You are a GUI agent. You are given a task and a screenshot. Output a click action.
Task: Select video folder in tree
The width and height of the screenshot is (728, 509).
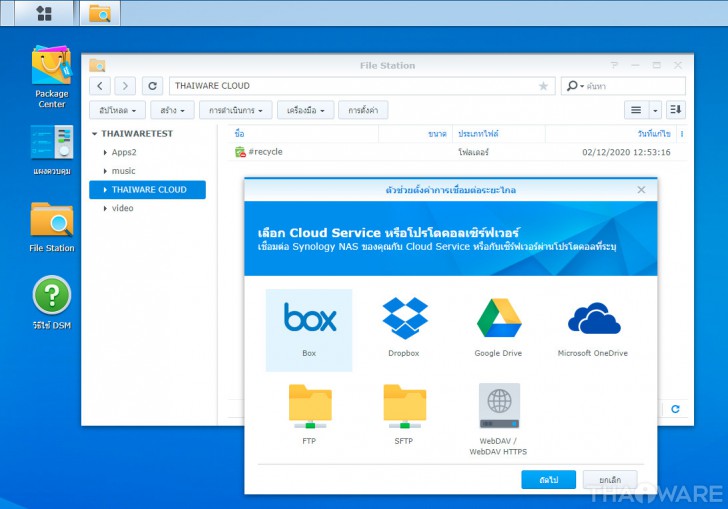(x=123, y=208)
